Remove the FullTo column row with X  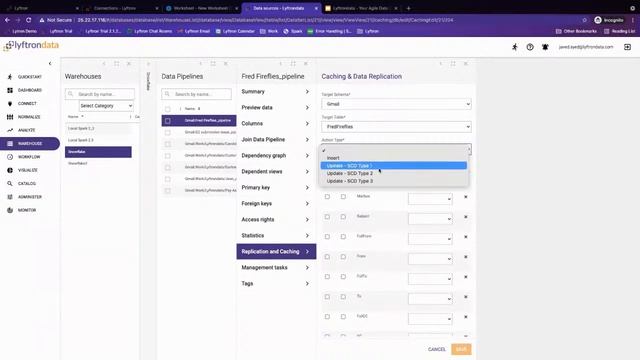click(465, 277)
